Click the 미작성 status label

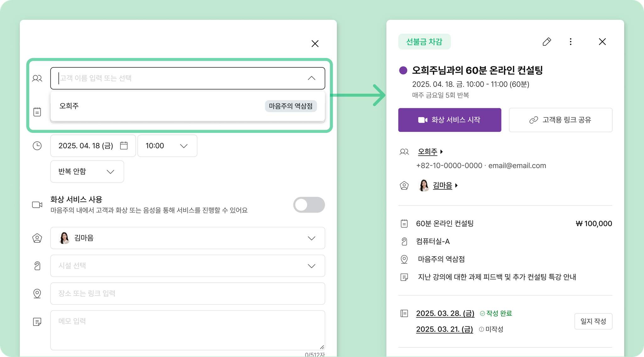tap(494, 329)
